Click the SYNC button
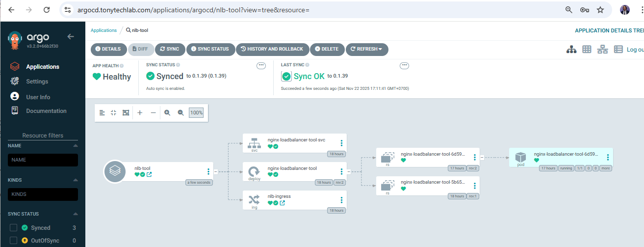Screen dimensions: 644x247 (170, 49)
